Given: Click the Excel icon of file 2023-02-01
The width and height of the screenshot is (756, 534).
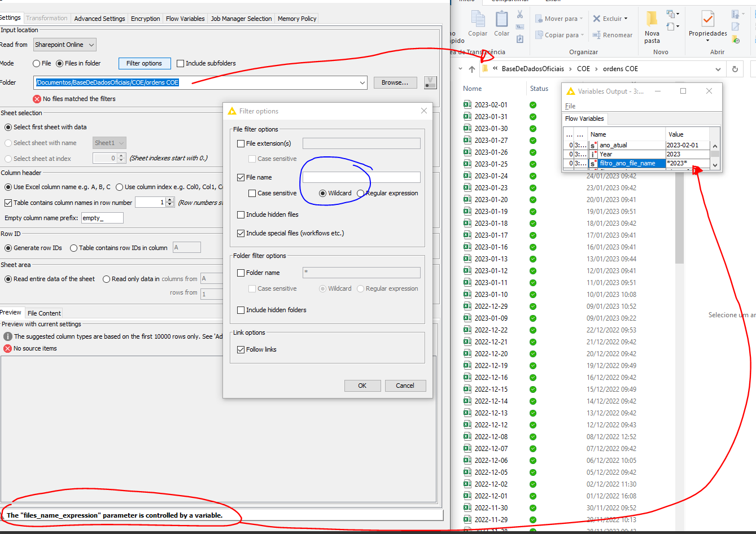Looking at the screenshot, I should (467, 104).
